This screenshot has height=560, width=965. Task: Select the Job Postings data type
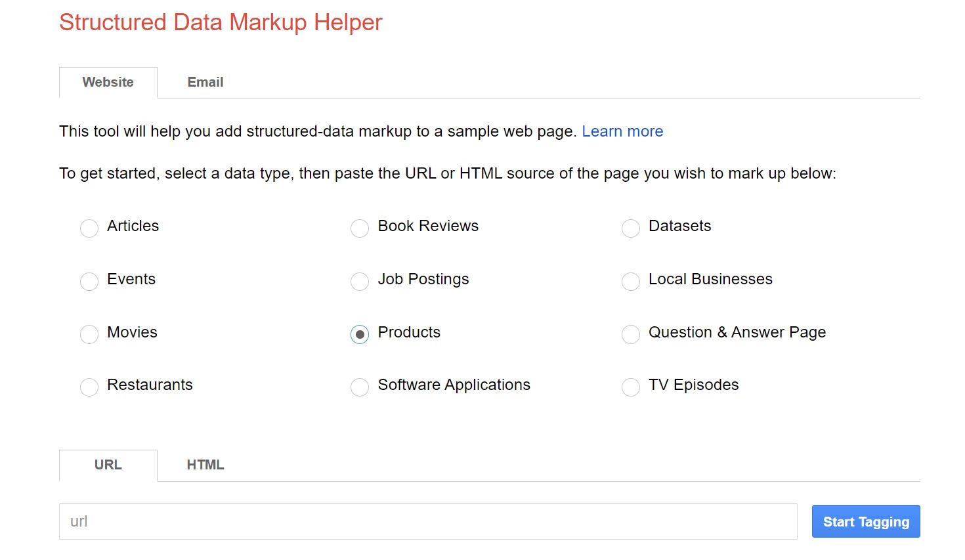coord(360,281)
